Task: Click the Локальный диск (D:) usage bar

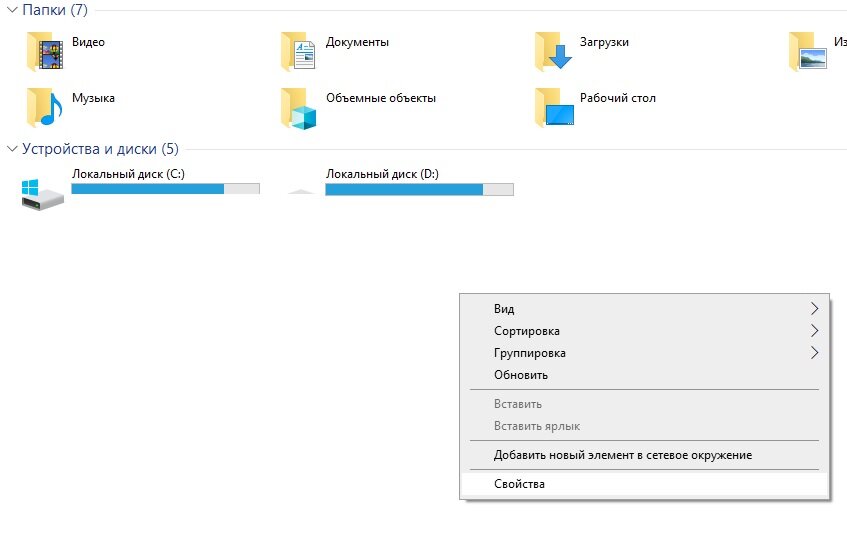Action: click(x=419, y=189)
